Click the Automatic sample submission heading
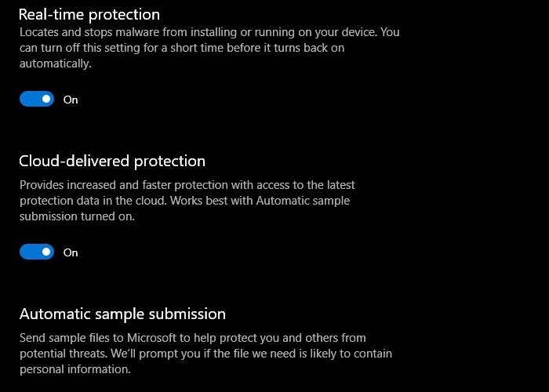 pos(122,314)
